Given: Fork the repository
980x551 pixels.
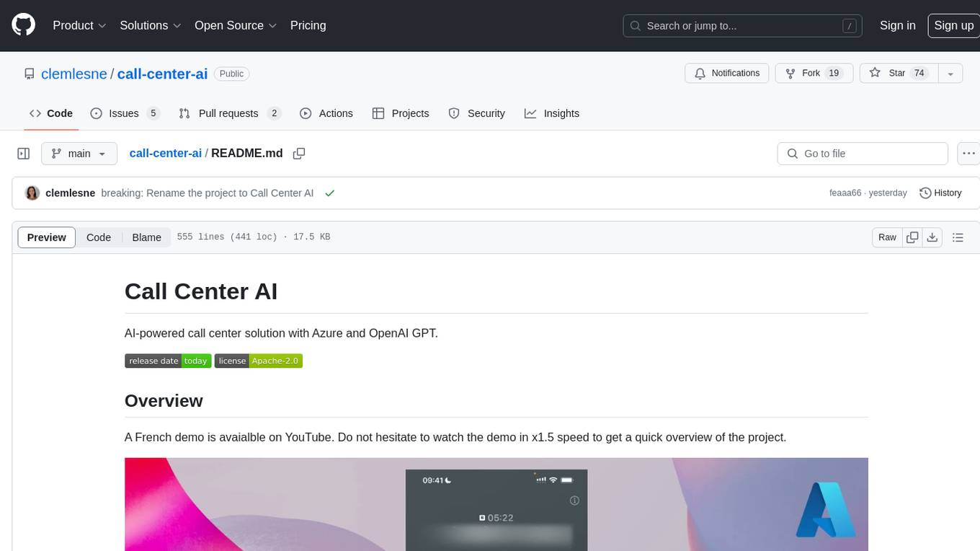Looking at the screenshot, I should pos(814,74).
